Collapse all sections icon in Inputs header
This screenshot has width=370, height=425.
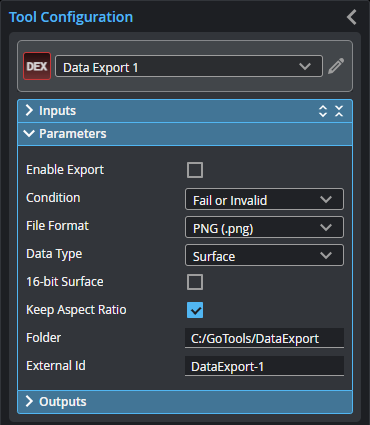339,111
